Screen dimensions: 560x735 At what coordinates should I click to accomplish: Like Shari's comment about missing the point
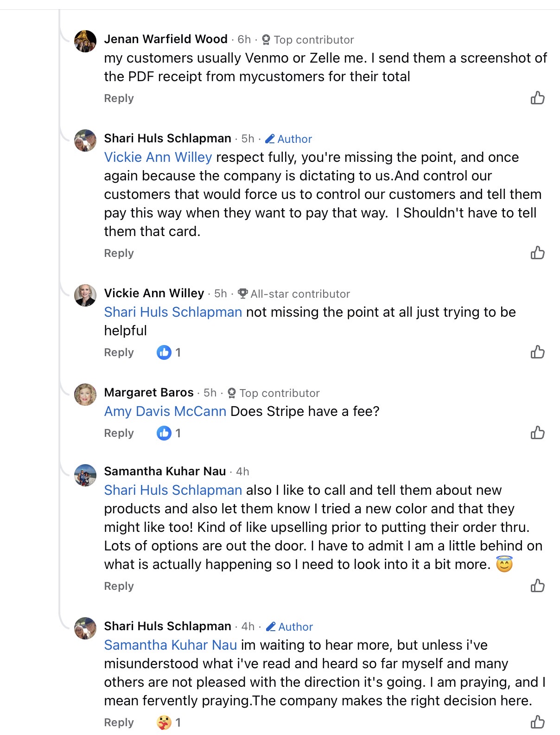click(537, 253)
